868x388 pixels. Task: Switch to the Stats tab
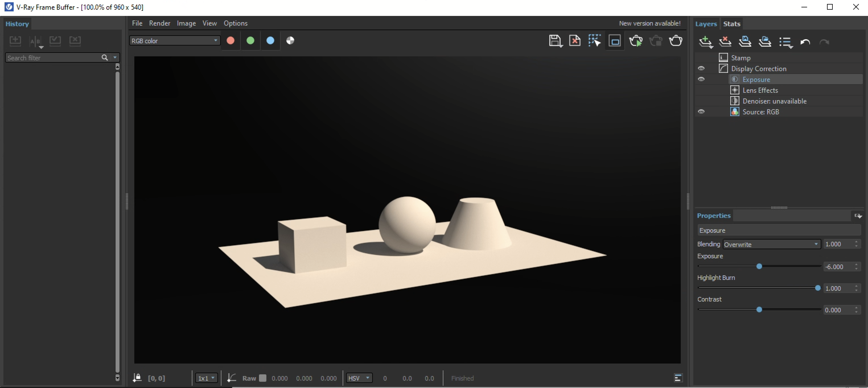tap(731, 24)
